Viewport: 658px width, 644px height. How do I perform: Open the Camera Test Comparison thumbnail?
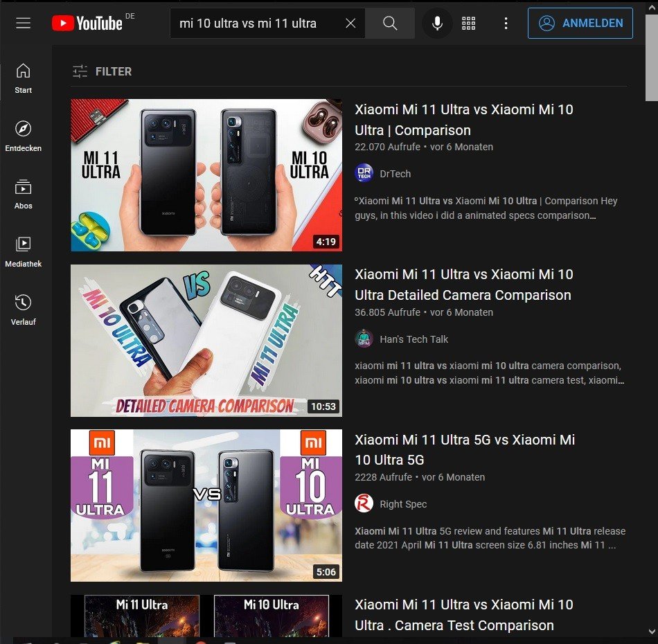click(206, 616)
